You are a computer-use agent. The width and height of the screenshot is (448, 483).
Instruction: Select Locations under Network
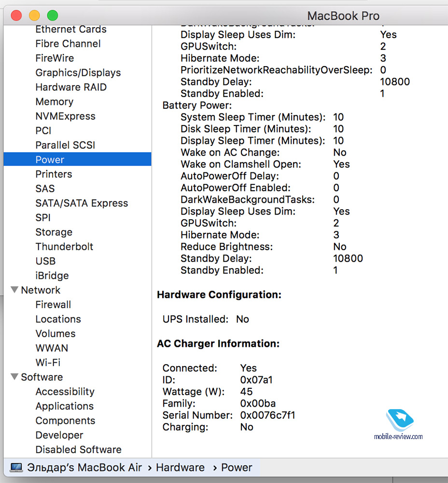click(58, 319)
